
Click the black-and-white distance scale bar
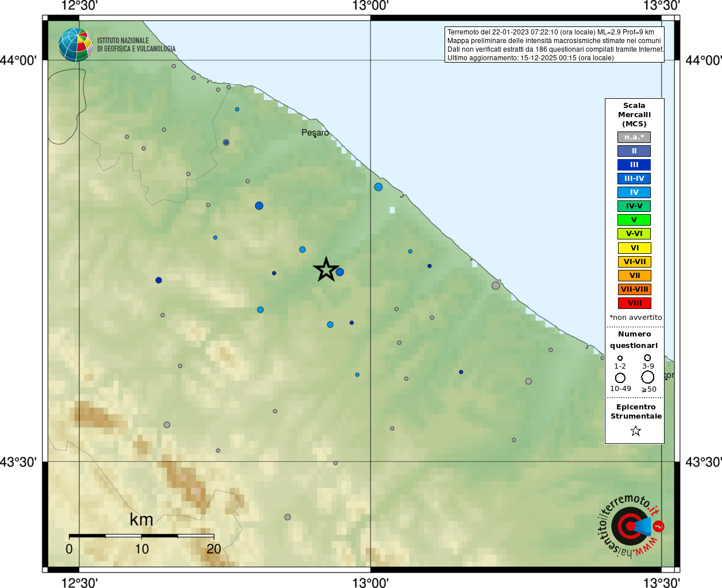pyautogui.click(x=141, y=536)
